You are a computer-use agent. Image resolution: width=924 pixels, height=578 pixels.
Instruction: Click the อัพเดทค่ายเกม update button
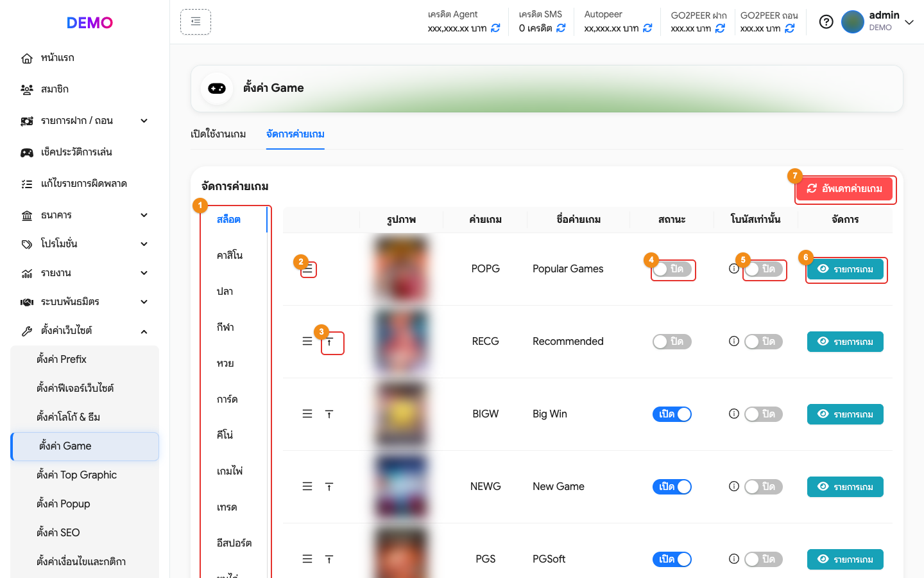click(844, 189)
